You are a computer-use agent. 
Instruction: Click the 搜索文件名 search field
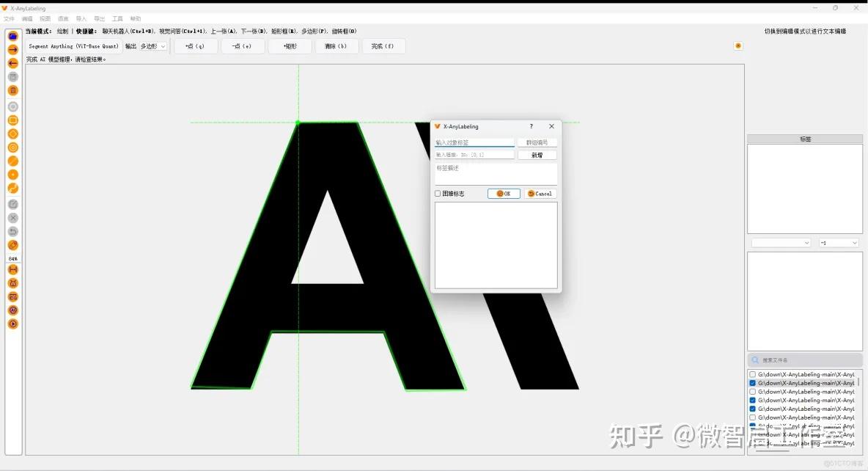point(804,359)
